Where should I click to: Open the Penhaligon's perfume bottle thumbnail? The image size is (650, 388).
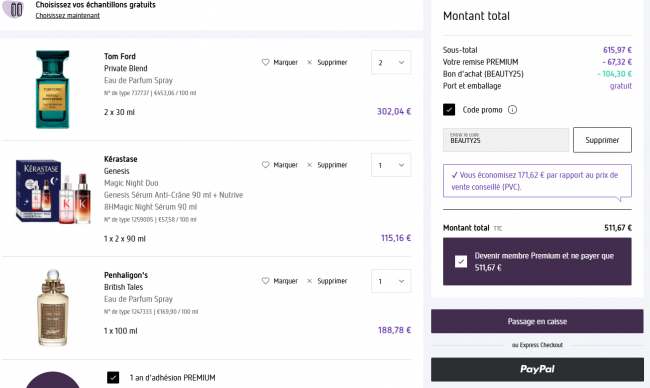click(x=53, y=307)
